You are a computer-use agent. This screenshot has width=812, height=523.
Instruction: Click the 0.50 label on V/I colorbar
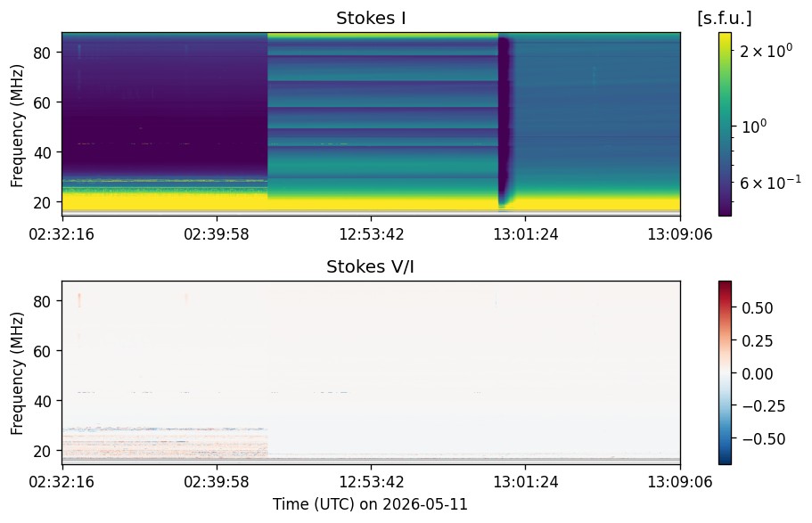point(757,308)
